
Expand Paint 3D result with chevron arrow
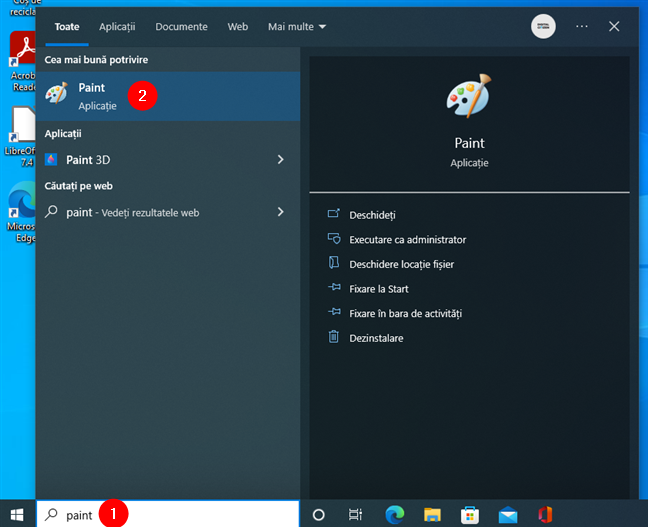pyautogui.click(x=281, y=160)
